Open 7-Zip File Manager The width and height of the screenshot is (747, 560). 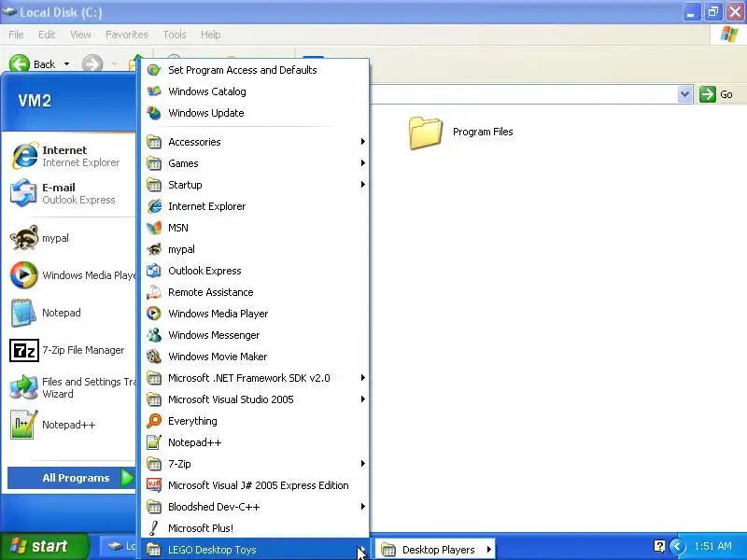pos(71,350)
